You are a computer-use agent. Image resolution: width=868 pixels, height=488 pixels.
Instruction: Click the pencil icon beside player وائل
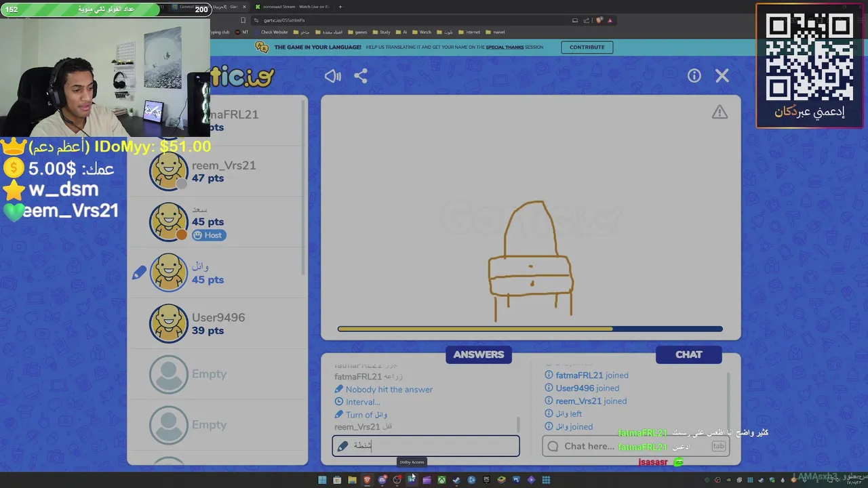click(x=139, y=272)
